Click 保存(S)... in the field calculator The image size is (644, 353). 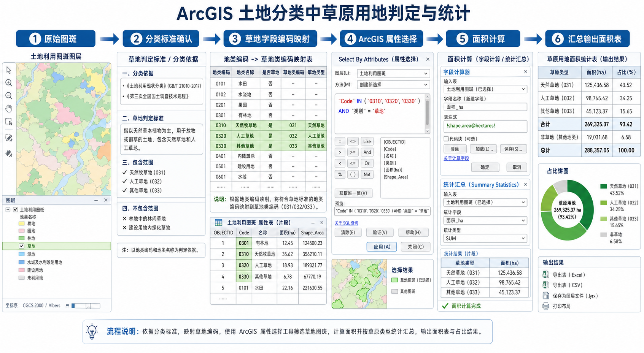pos(513,149)
